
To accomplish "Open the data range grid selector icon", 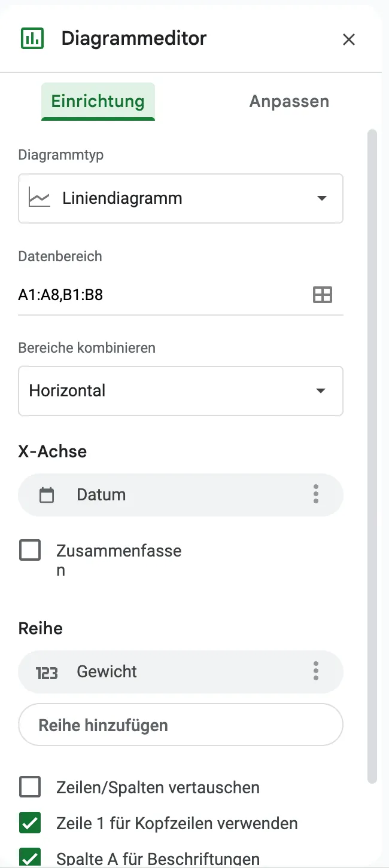I will (322, 294).
